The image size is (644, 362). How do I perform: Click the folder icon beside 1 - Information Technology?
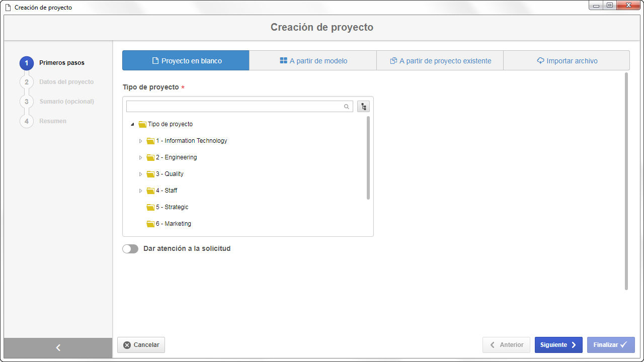point(150,141)
